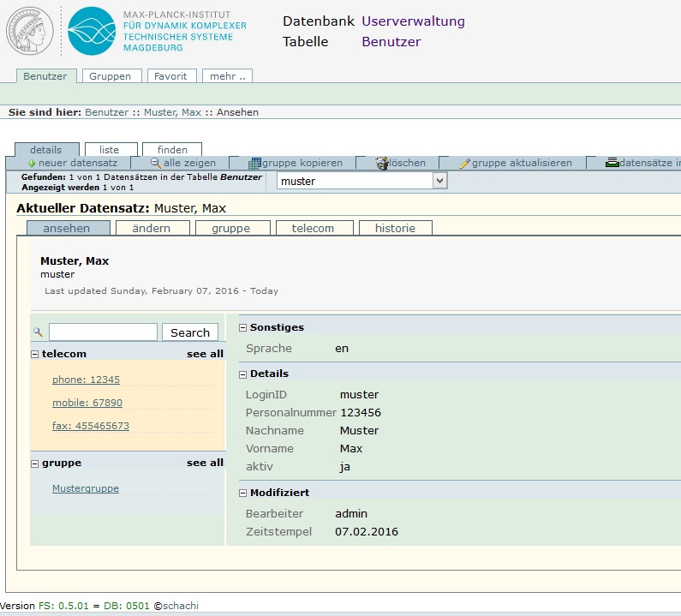Collapse the gruppe section

35,463
